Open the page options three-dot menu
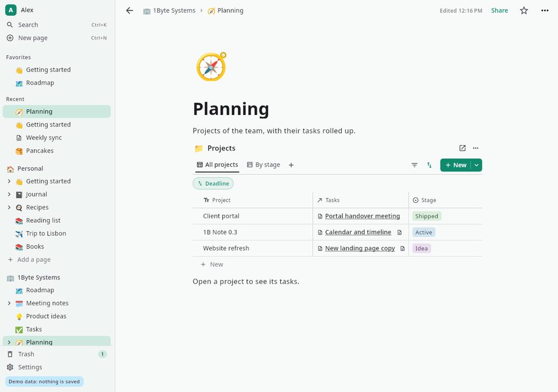 coord(545,10)
